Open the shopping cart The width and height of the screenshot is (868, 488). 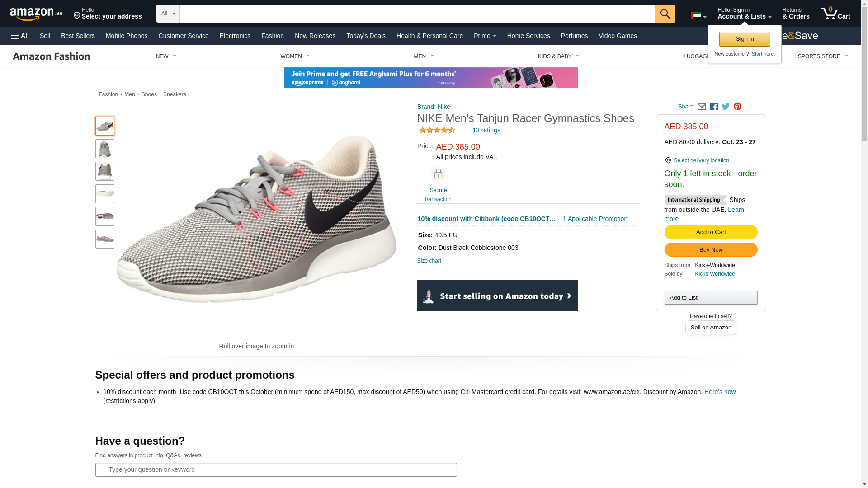(835, 14)
